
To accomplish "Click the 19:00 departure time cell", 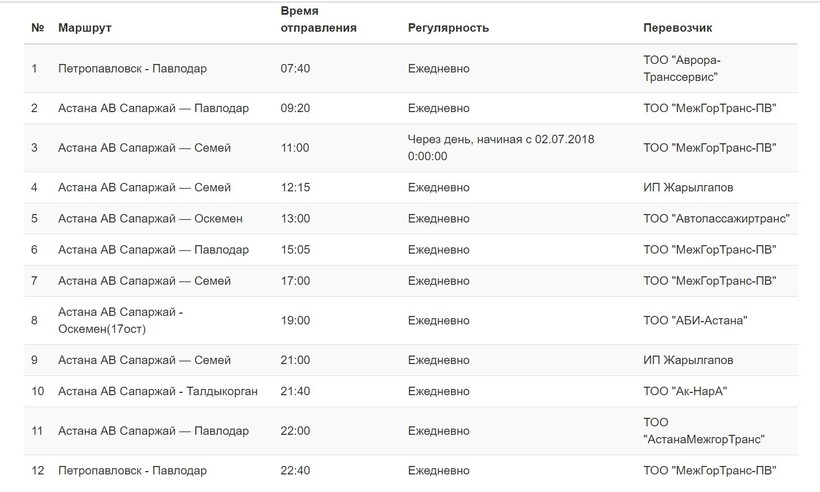I will [296, 320].
